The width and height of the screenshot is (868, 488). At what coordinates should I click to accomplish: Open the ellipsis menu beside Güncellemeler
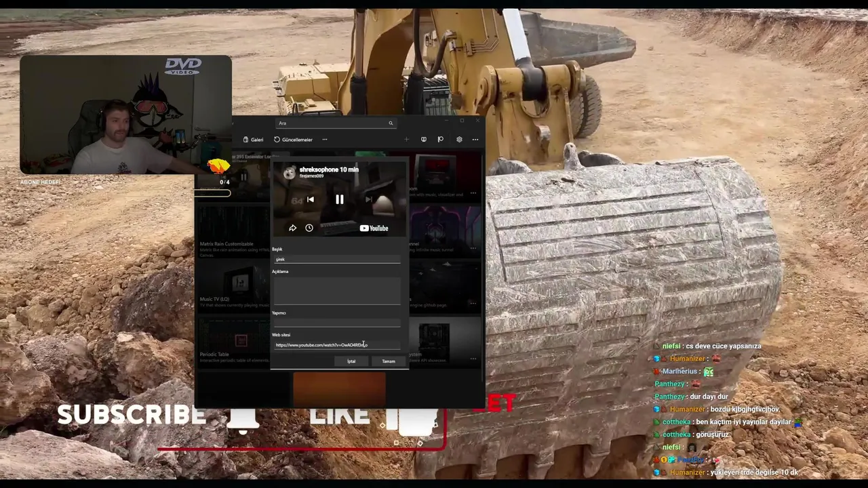[325, 140]
